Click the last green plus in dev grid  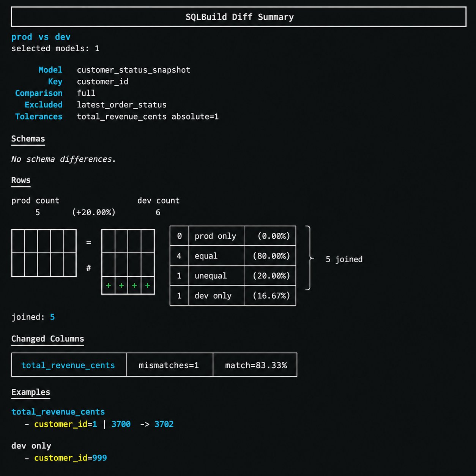pyautogui.click(x=148, y=285)
